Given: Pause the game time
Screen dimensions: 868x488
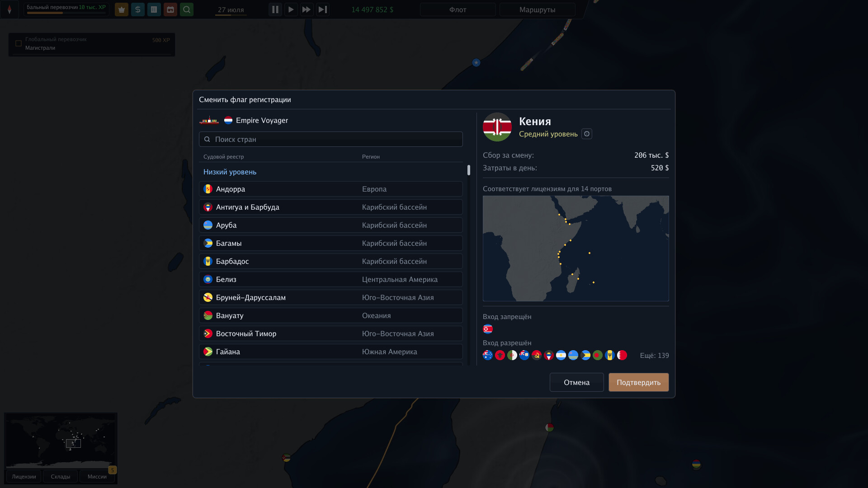Looking at the screenshot, I should tap(275, 9).
